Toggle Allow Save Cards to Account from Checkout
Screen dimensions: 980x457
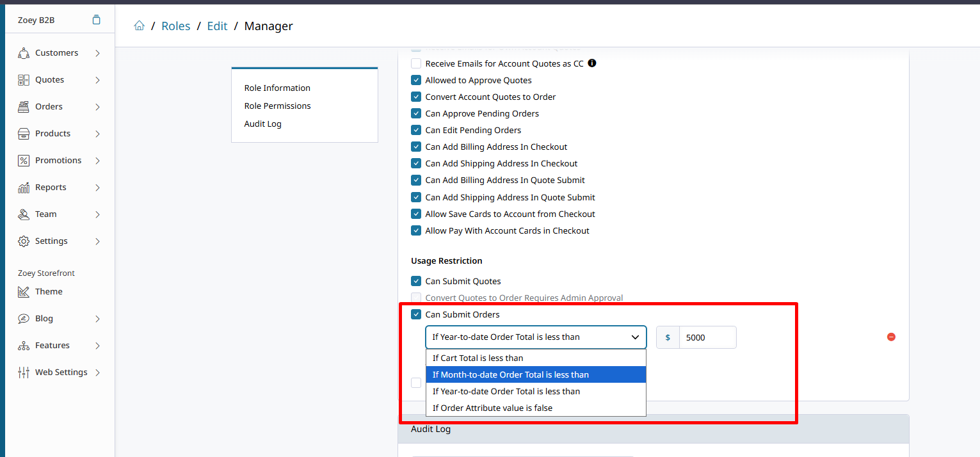pyautogui.click(x=416, y=214)
